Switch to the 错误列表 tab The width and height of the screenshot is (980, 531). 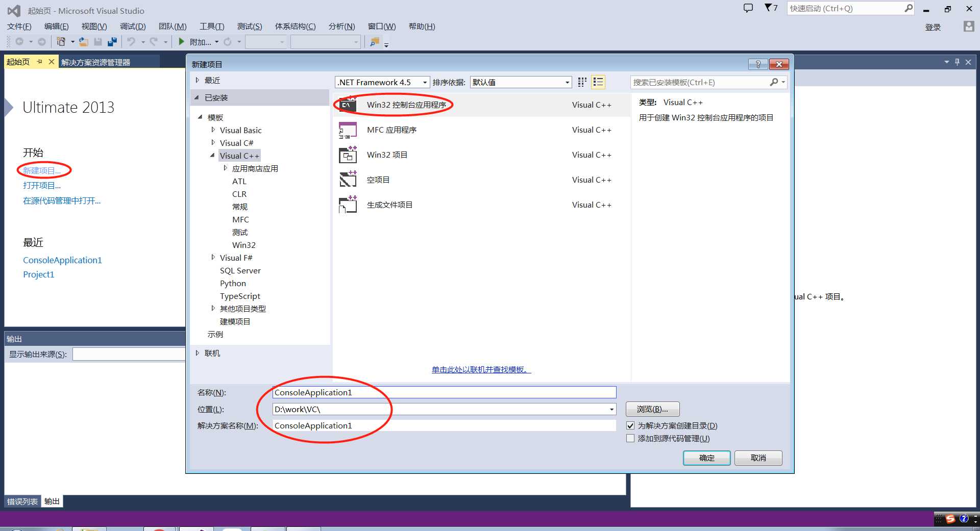(x=22, y=501)
